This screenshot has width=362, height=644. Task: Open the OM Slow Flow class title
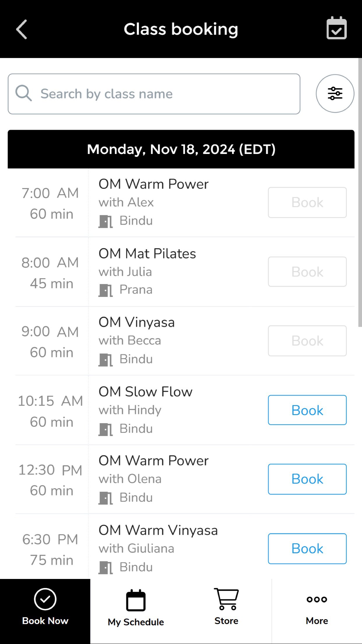click(145, 392)
